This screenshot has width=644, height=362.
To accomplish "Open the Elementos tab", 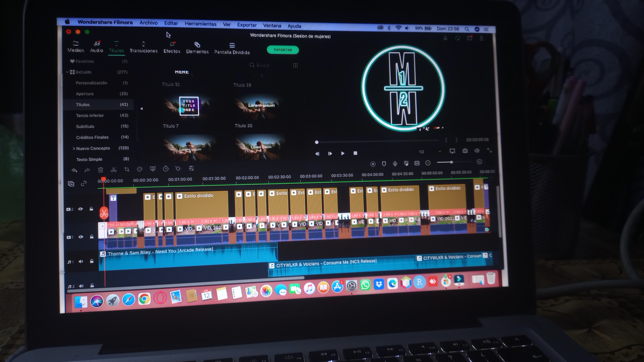I will pyautogui.click(x=197, y=48).
